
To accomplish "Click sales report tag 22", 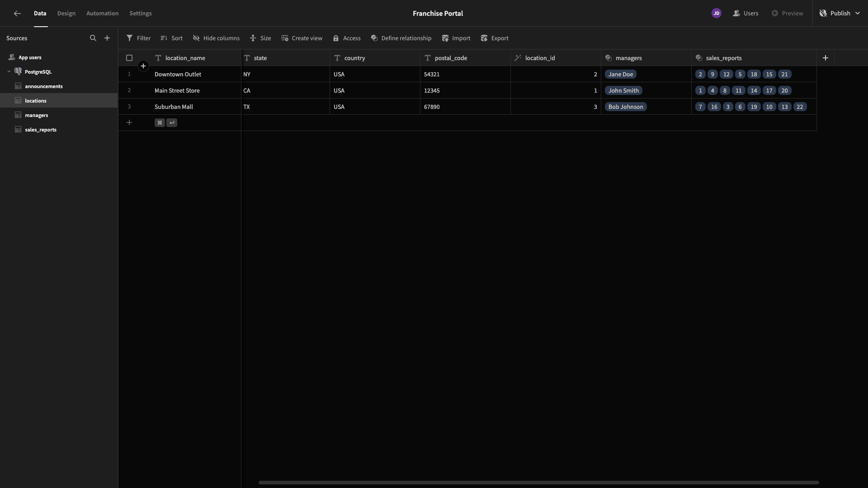I will click(800, 107).
